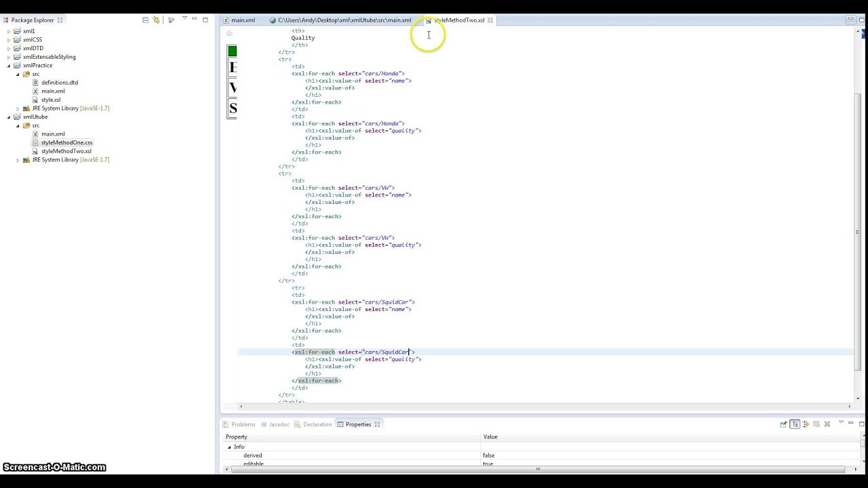Collapse the xmlUtube project

9,117
